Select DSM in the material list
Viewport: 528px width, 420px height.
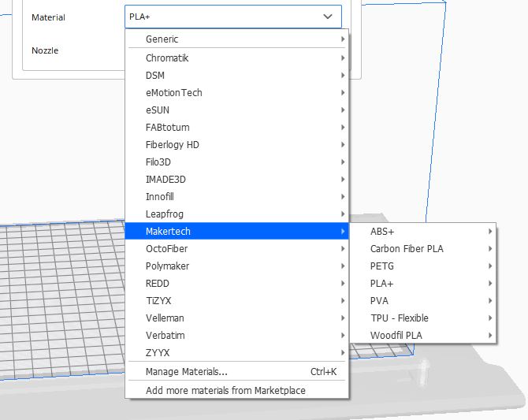[x=155, y=76]
